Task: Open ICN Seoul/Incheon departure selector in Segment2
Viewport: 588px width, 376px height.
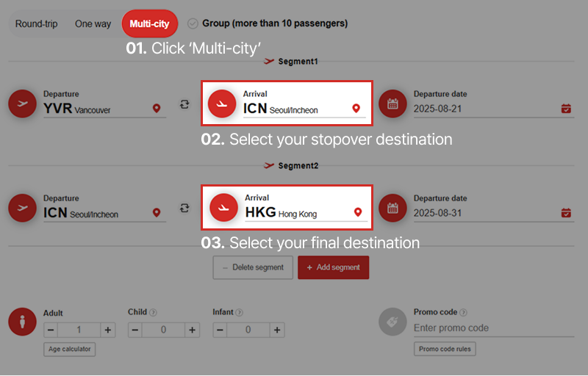Action: click(x=96, y=213)
